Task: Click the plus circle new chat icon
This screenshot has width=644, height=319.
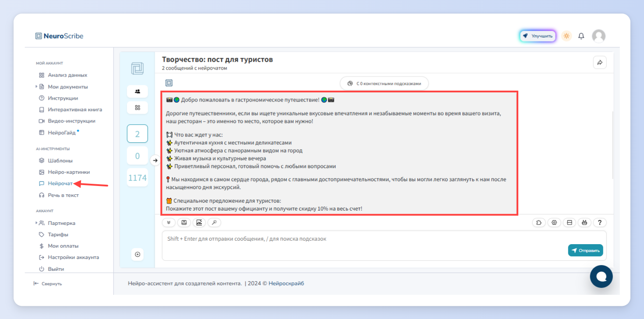Action: coord(138,254)
